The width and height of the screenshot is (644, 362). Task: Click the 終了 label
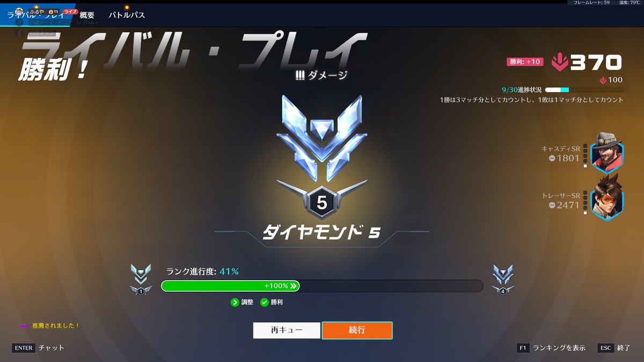624,348
